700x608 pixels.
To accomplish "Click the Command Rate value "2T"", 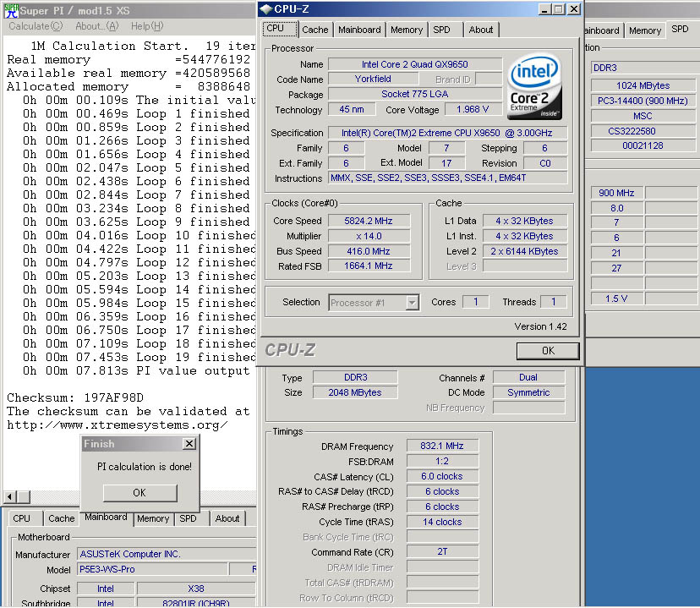I will click(x=442, y=551).
